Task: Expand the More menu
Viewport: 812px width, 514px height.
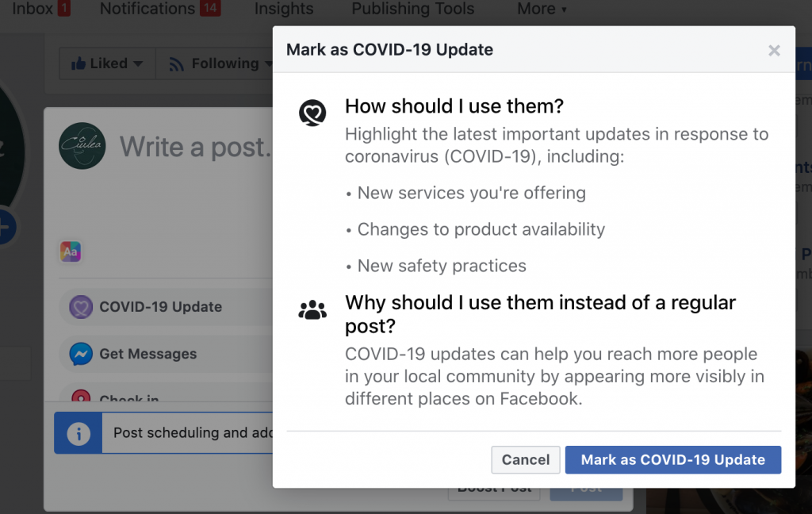Action: [542, 10]
